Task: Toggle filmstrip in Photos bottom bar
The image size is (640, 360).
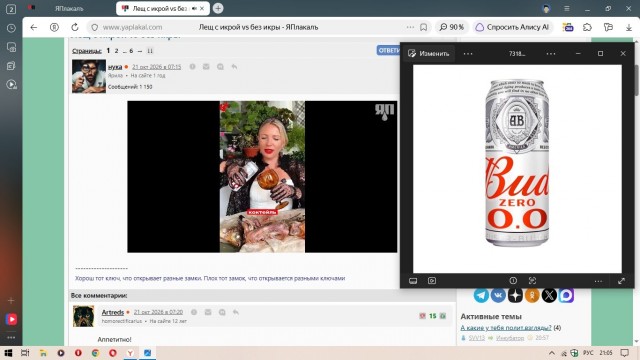Action: tap(413, 281)
